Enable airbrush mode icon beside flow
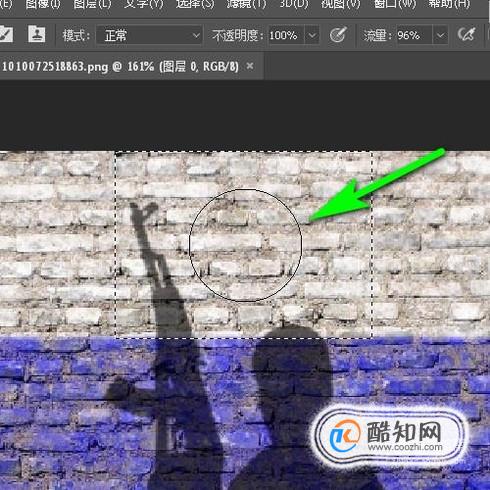 466,34
